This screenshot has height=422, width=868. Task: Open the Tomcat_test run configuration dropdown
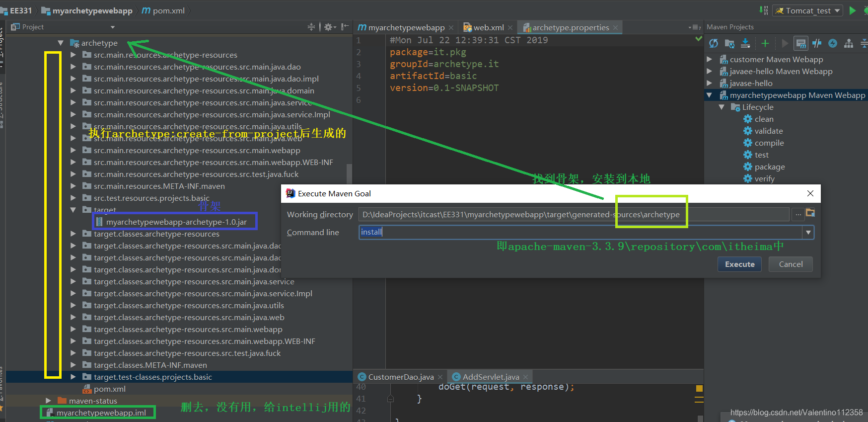point(808,10)
